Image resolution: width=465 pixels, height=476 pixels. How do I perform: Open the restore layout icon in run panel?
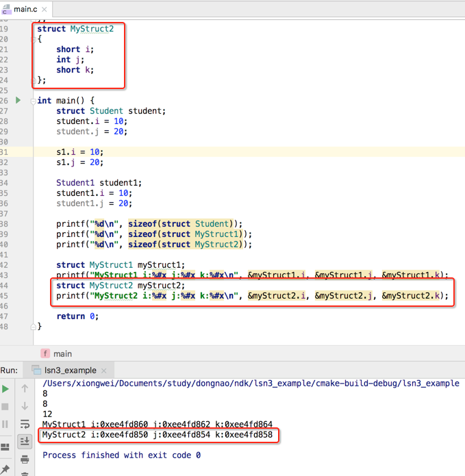tap(5, 447)
